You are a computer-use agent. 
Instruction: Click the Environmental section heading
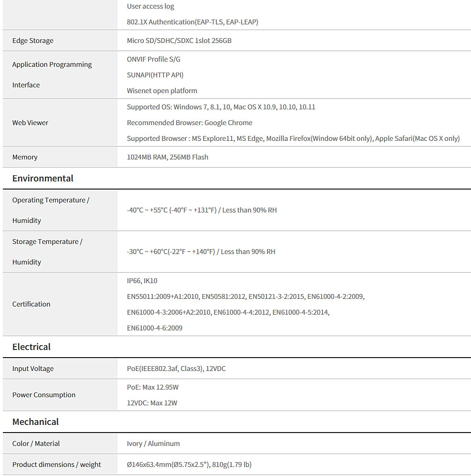43,179
